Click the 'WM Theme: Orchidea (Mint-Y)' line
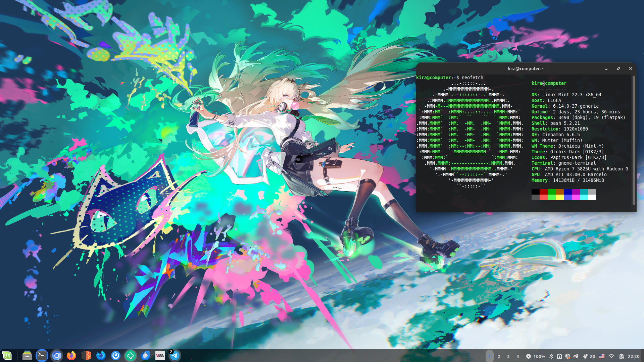The height and width of the screenshot is (362, 644). (568, 146)
